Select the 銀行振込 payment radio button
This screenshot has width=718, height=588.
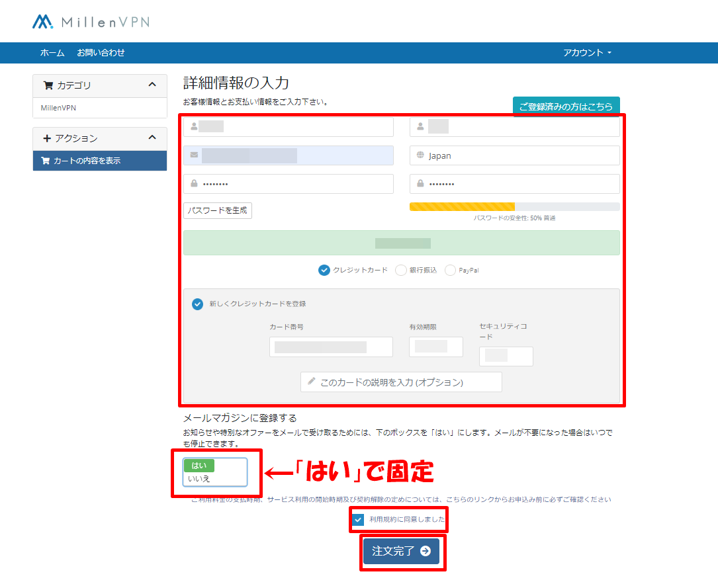pos(400,270)
